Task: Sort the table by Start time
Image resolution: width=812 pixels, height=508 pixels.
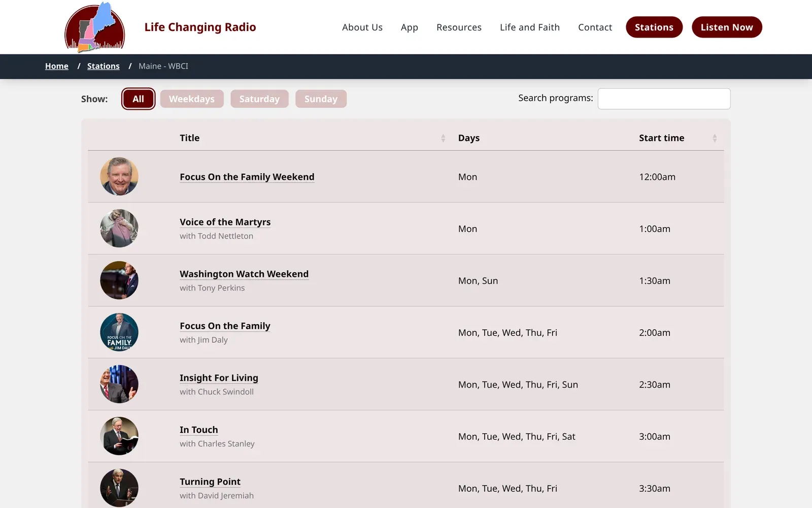Action: click(x=678, y=138)
